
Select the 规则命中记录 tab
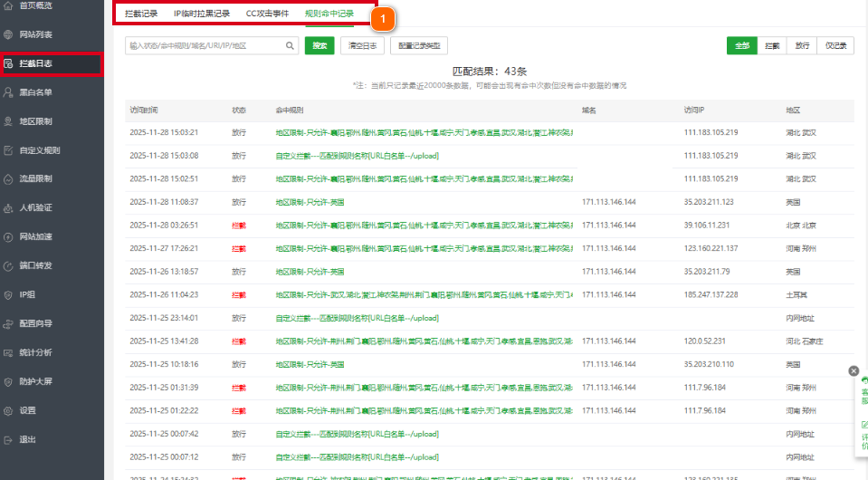(329, 14)
